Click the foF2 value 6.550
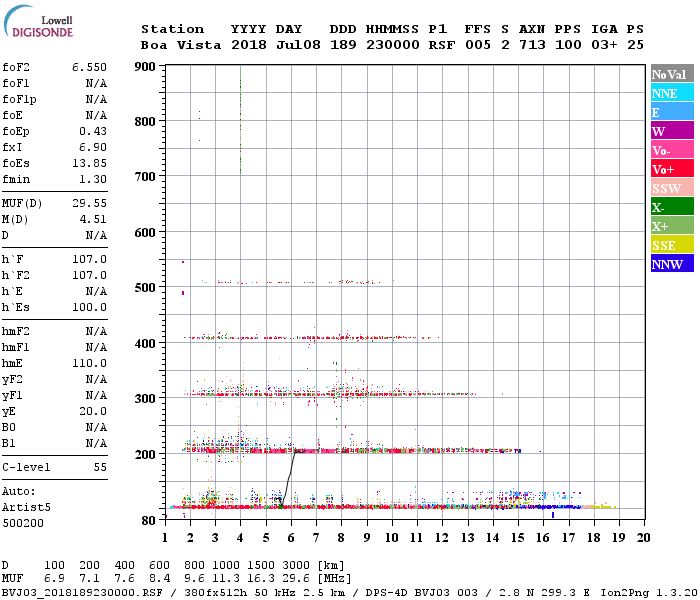 coord(89,67)
